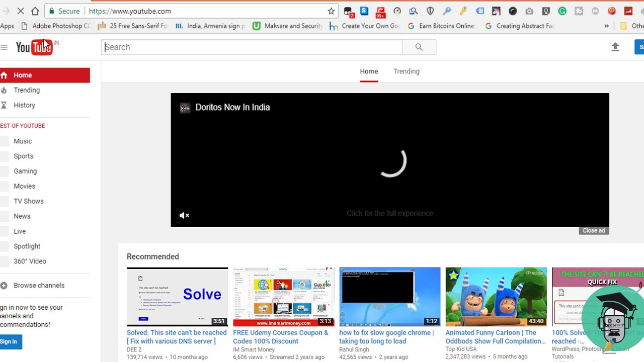Select the Home tab in the center

click(x=369, y=71)
